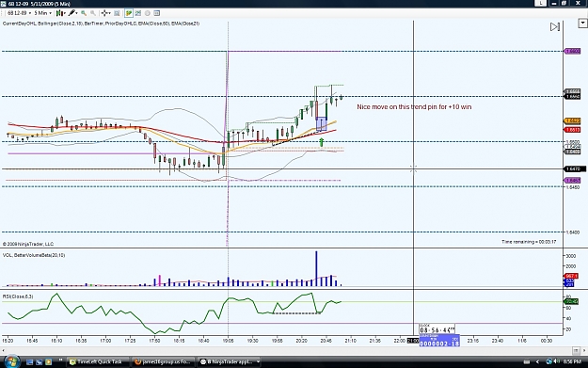Click the greyed round toolbar icon

[x=148, y=13]
